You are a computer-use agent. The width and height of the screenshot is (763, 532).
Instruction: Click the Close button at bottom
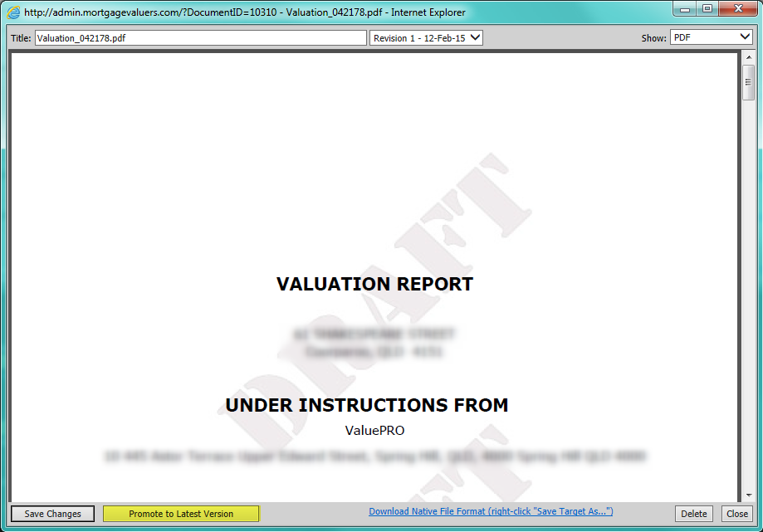[x=736, y=514]
